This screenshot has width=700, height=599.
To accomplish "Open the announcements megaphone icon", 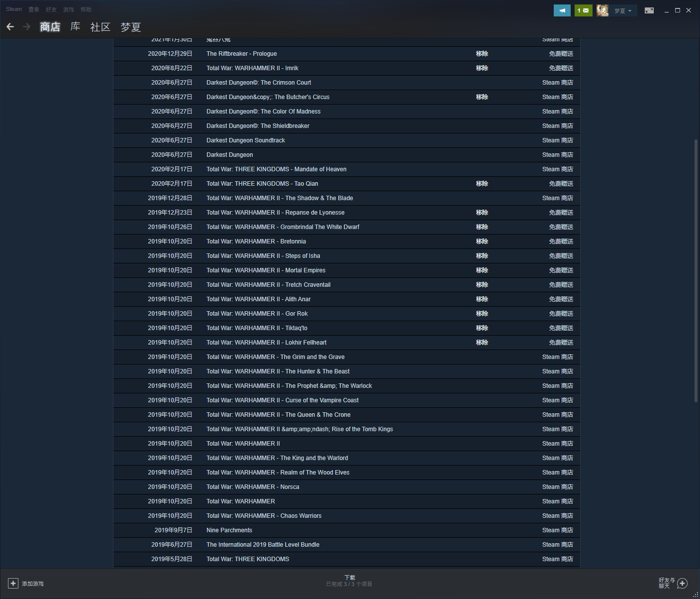I will point(562,10).
